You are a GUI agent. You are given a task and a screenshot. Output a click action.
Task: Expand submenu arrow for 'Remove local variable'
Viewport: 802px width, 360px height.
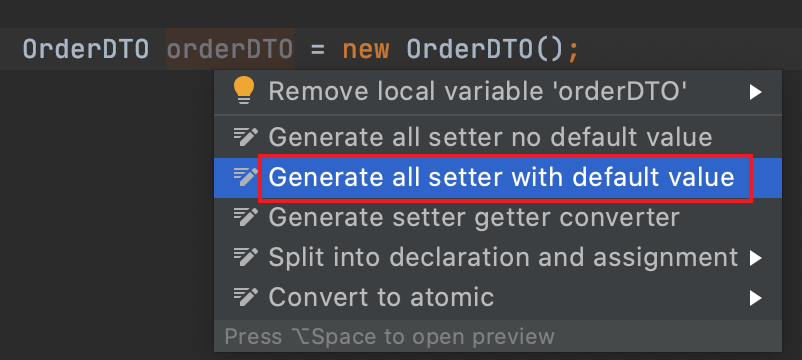click(755, 92)
